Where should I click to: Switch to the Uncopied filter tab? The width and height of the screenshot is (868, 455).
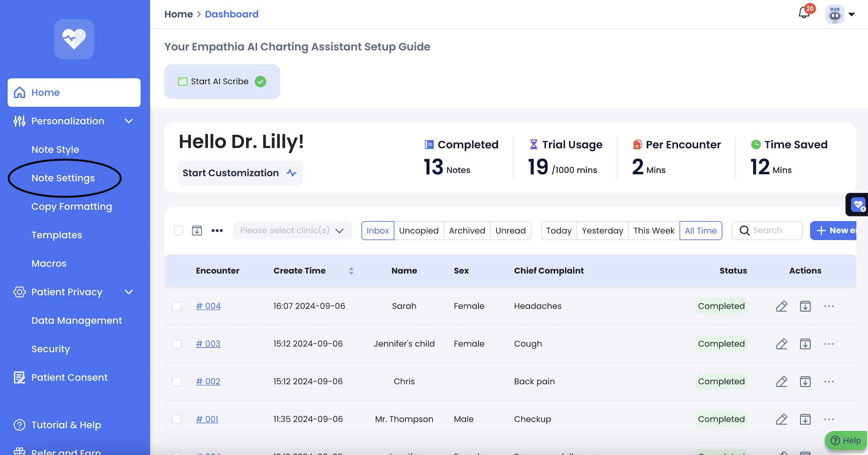click(419, 230)
